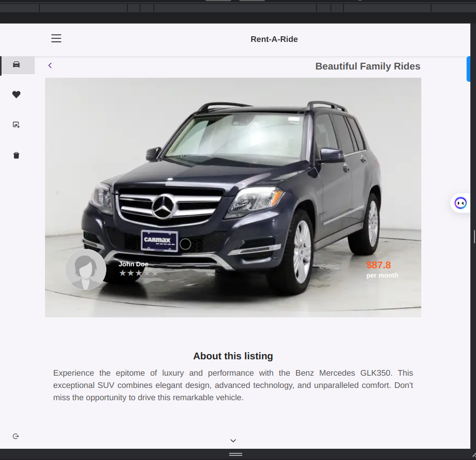
Task: Select the car listings sidebar icon
Action: 16,64
